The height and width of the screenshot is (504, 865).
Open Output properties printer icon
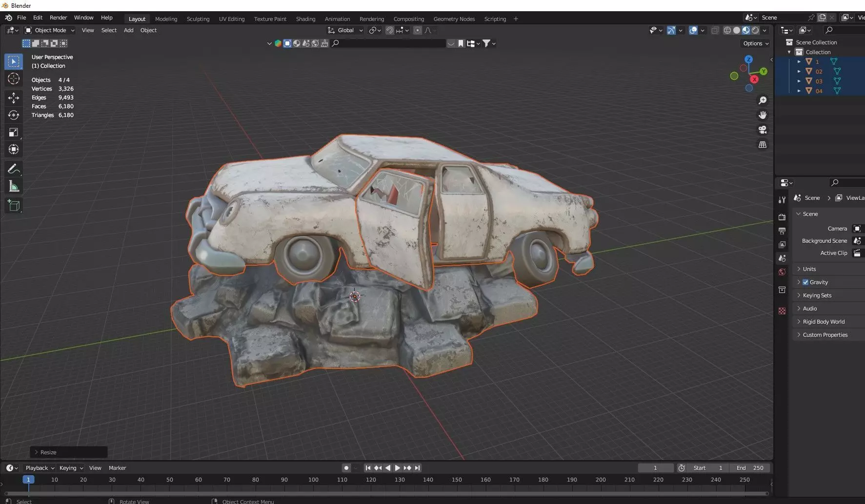(782, 231)
